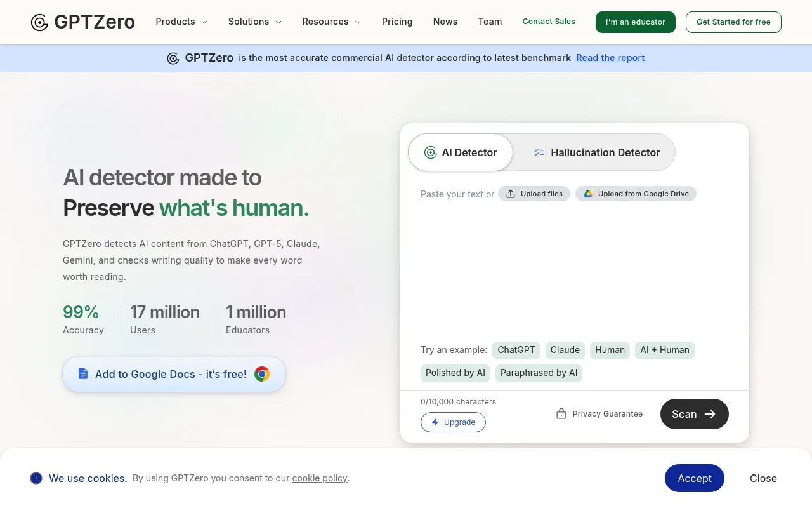Click the Contact Sales link
The width and height of the screenshot is (812, 508).
(549, 22)
